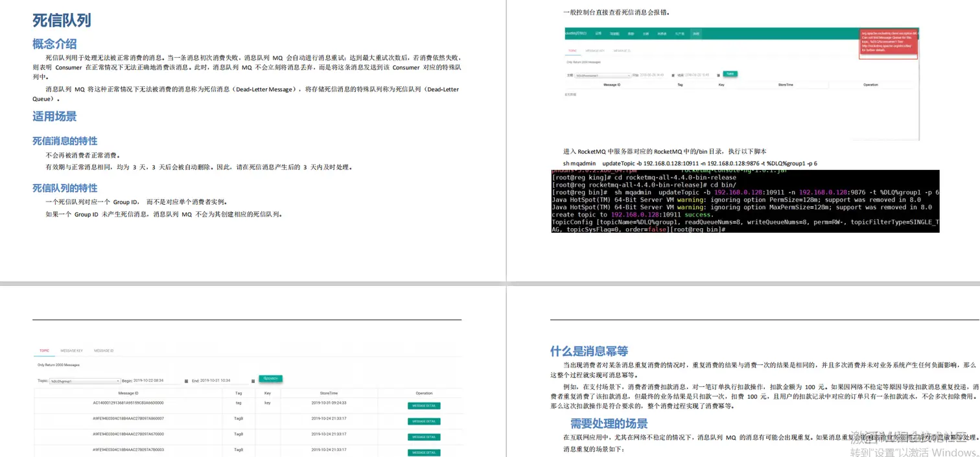Switch to TOPIC tab in lower console

(x=44, y=350)
